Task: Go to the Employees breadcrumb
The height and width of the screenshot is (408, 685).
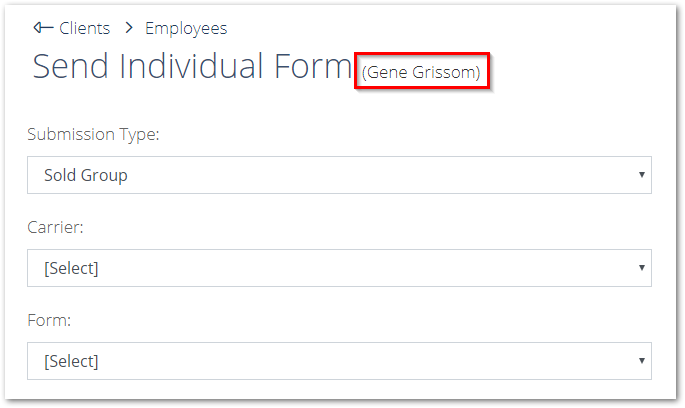Action: coord(186,28)
